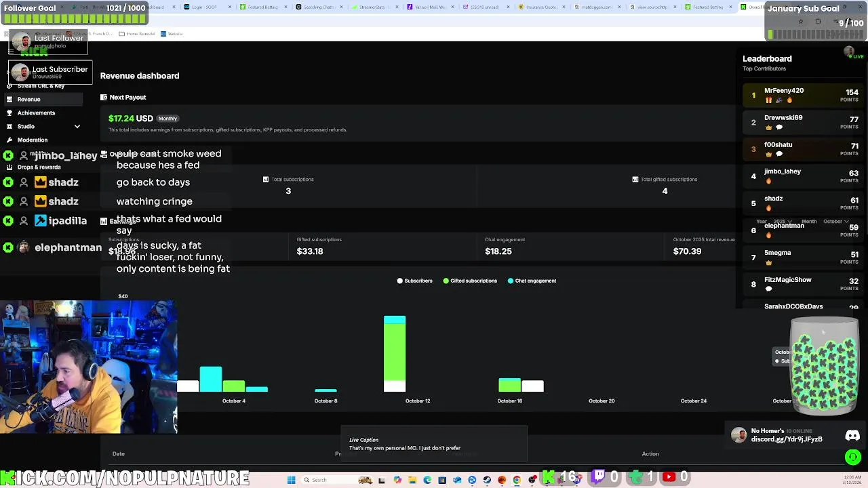
Task: Open the Home Remodel bookmarks folder
Action: pyautogui.click(x=138, y=33)
